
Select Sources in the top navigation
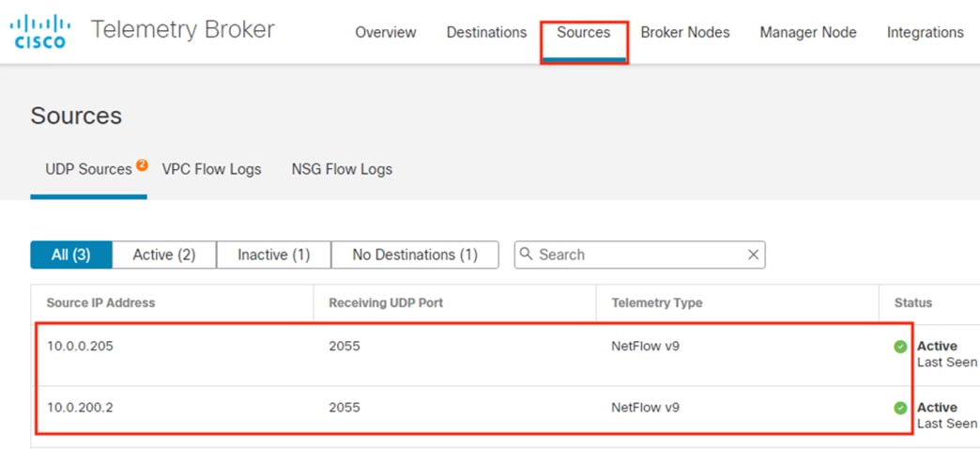click(x=584, y=32)
